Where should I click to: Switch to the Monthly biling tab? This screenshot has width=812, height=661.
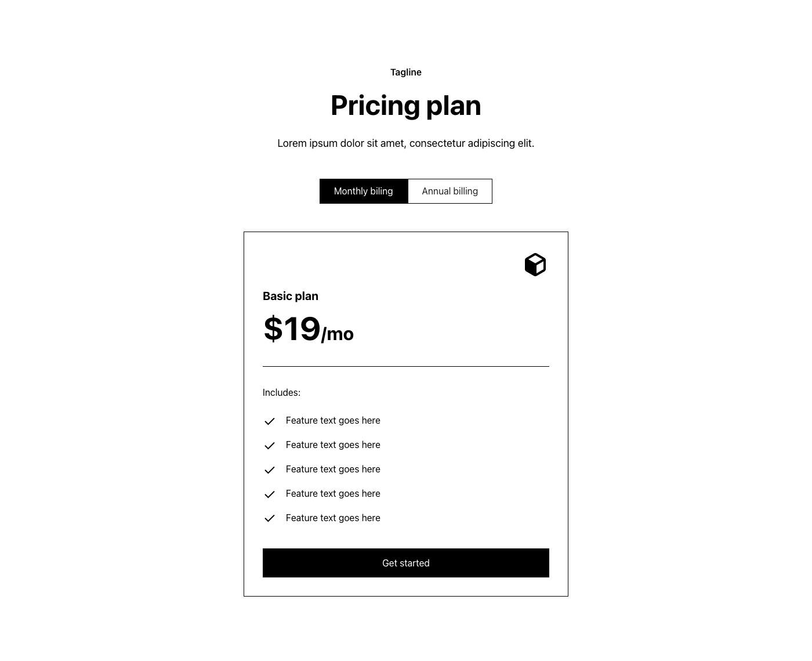point(364,191)
